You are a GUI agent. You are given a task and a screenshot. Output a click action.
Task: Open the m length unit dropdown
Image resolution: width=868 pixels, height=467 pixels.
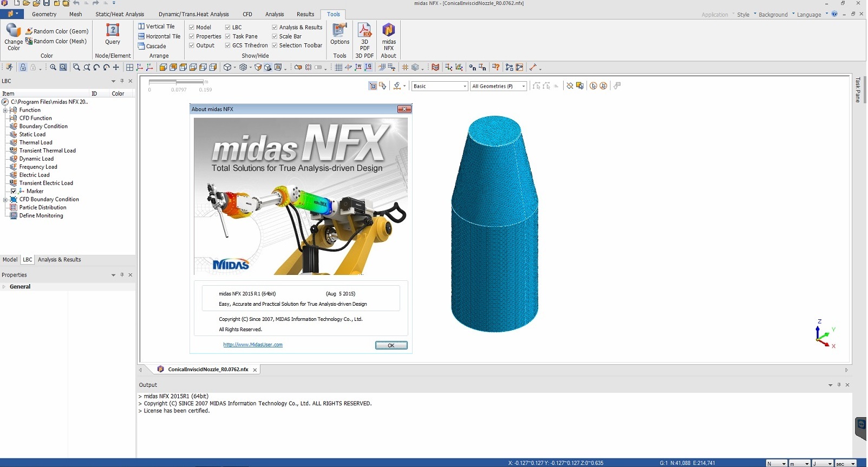coord(799,463)
